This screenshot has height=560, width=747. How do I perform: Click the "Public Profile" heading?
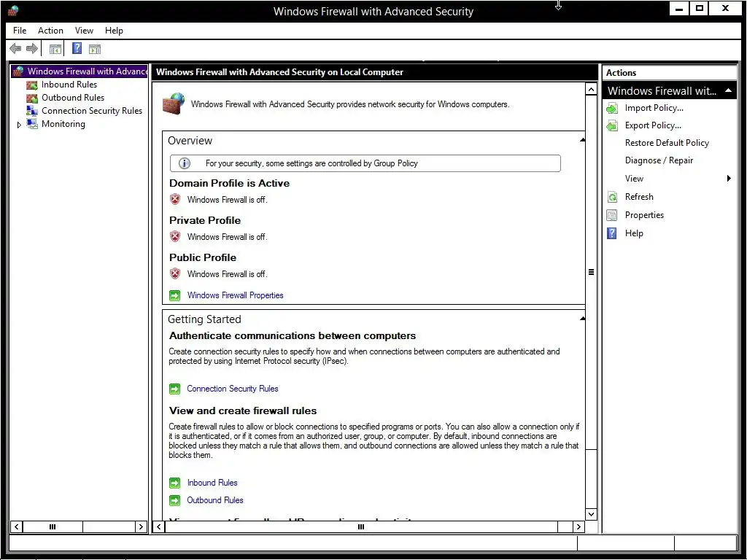203,257
